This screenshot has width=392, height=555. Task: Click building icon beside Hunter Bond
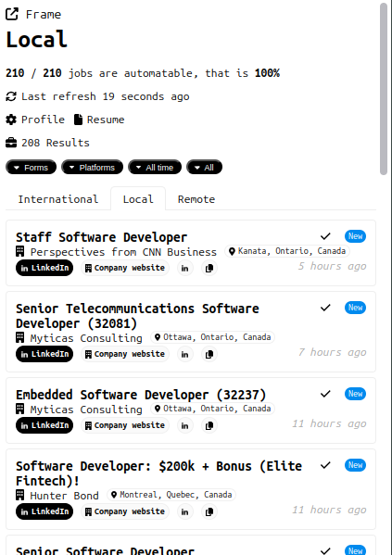(20, 495)
